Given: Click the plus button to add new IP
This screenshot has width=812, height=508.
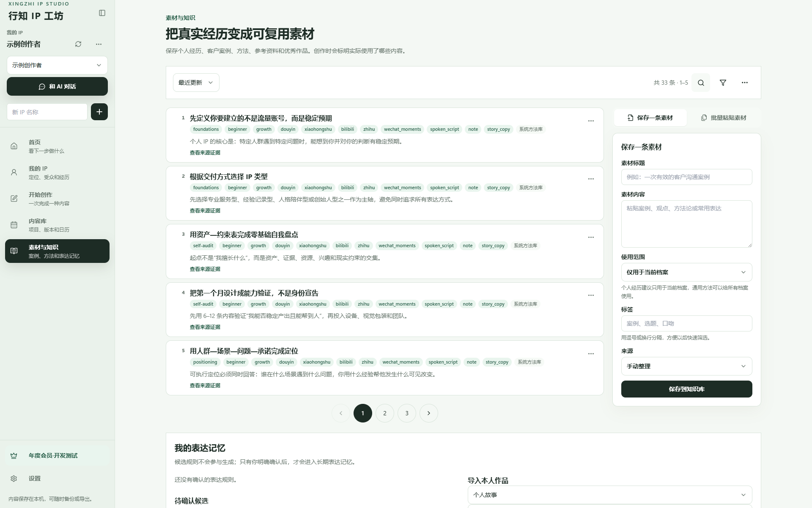Looking at the screenshot, I should [99, 112].
